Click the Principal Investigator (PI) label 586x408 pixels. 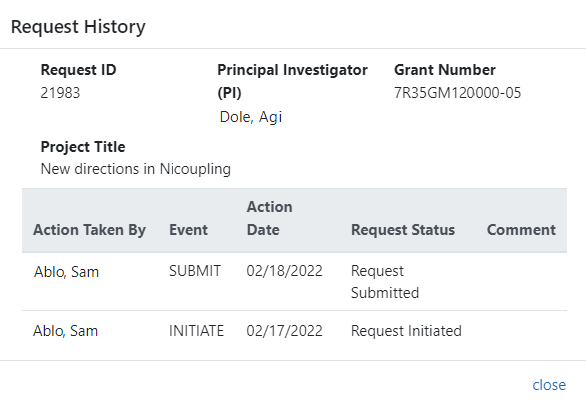click(x=292, y=81)
